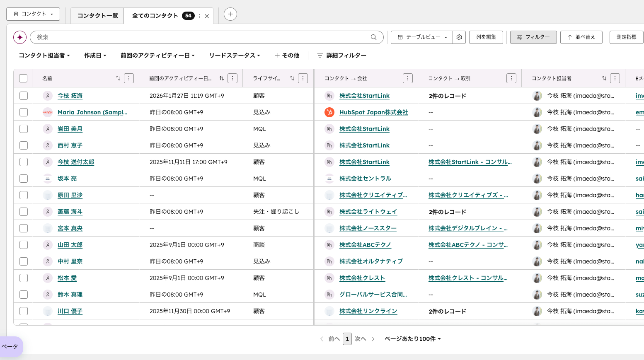Click the search magnifier icon in search bar

(x=374, y=37)
